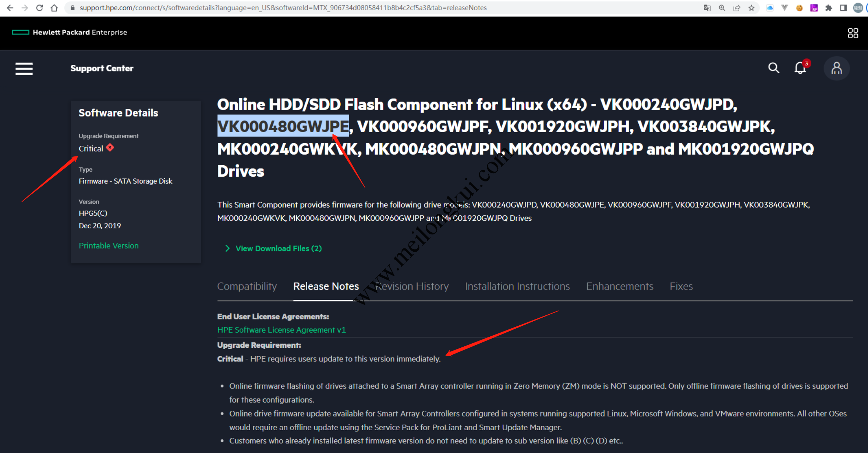
Task: Click the Upgrade Requirement: heading in release notes
Action: click(x=259, y=346)
